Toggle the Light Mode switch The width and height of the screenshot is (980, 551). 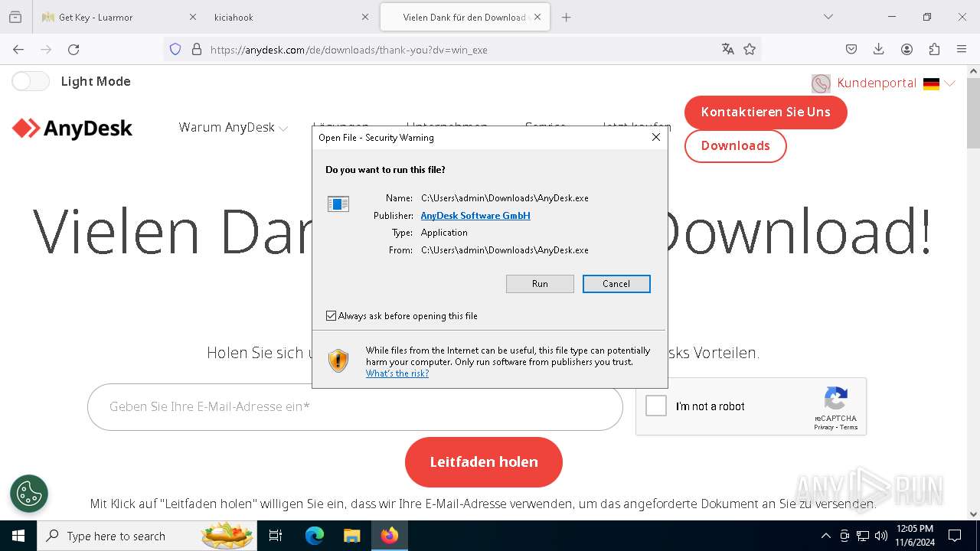click(31, 81)
